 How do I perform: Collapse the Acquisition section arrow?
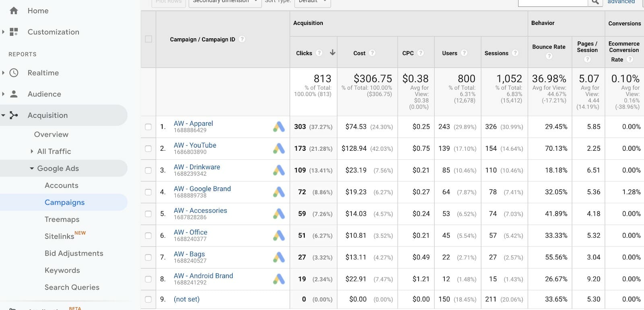click(3, 115)
